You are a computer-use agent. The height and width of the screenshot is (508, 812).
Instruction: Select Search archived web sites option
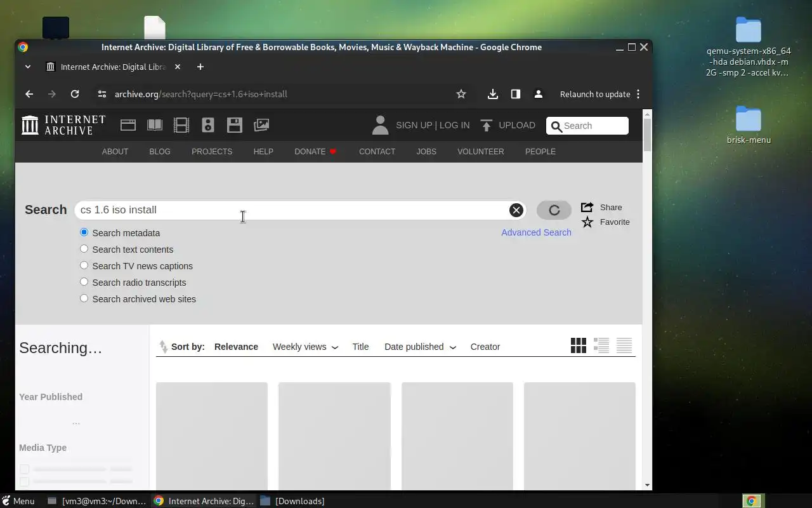click(84, 298)
